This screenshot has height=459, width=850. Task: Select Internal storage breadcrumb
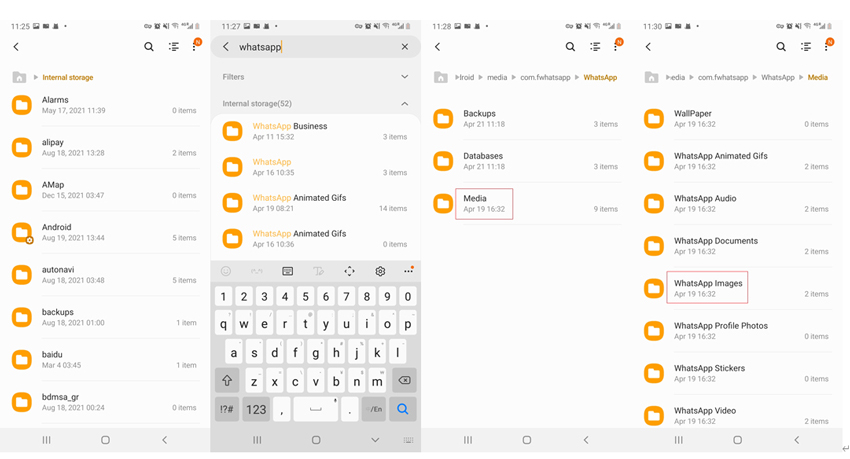point(68,77)
